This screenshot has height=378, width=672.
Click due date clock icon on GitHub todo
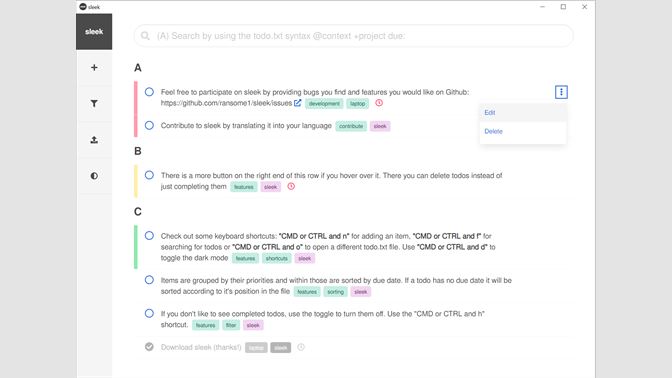379,103
